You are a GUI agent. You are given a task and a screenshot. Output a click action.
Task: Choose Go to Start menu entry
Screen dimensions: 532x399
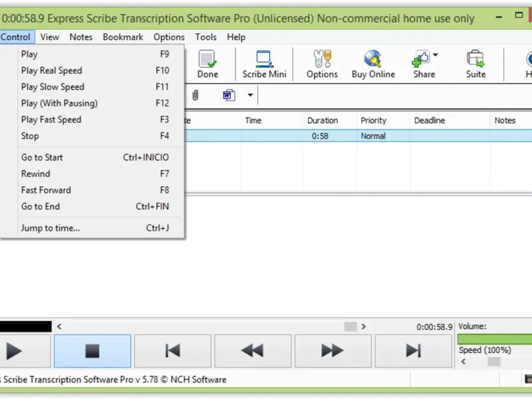[x=94, y=158]
